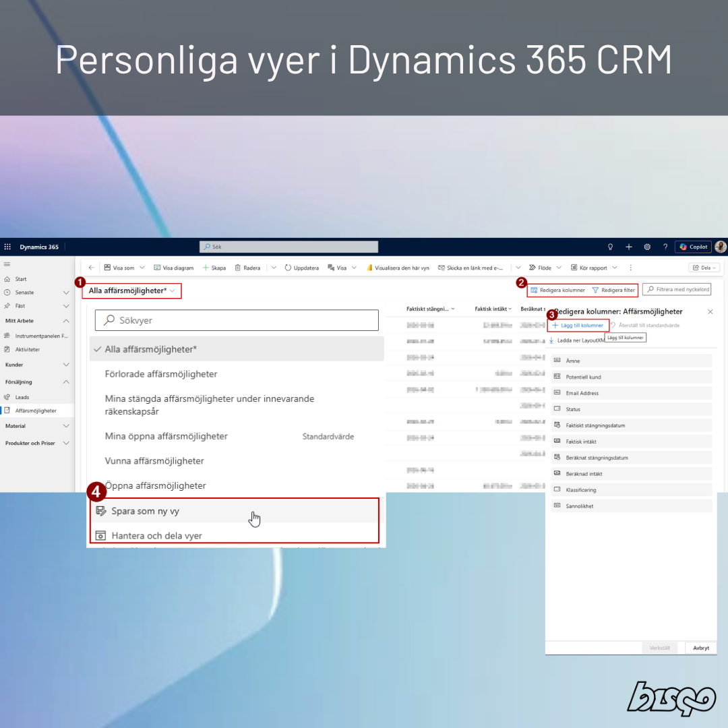Select Förlorade affärsmöjligheter view
The width and height of the screenshot is (728, 728).
(x=237, y=374)
